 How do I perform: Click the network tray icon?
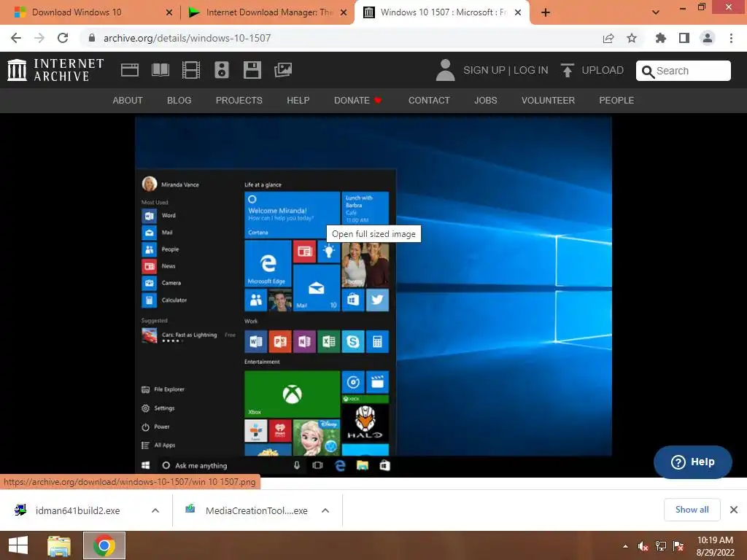point(661,546)
